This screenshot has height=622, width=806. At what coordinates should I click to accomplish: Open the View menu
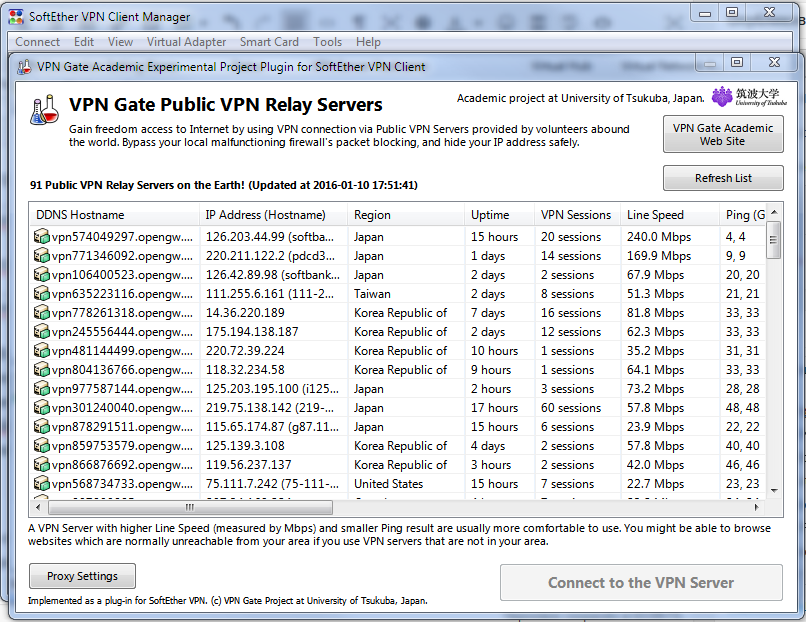pos(120,42)
